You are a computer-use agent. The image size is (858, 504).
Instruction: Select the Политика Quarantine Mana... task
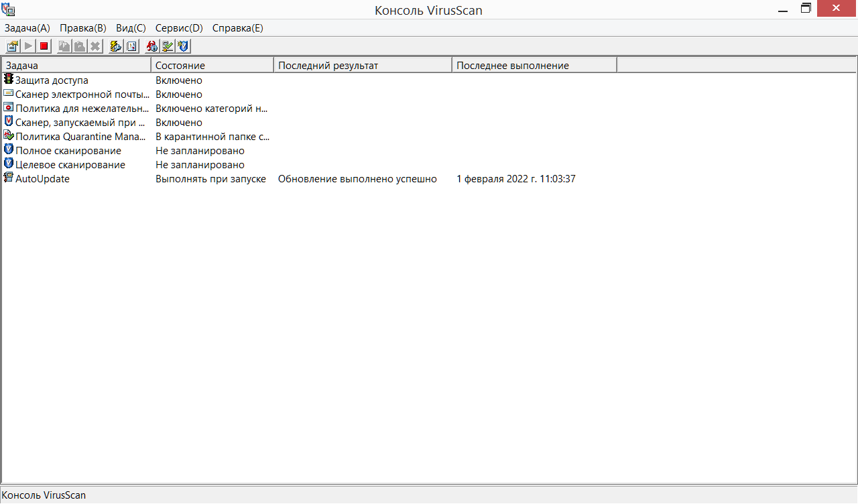[x=80, y=137]
